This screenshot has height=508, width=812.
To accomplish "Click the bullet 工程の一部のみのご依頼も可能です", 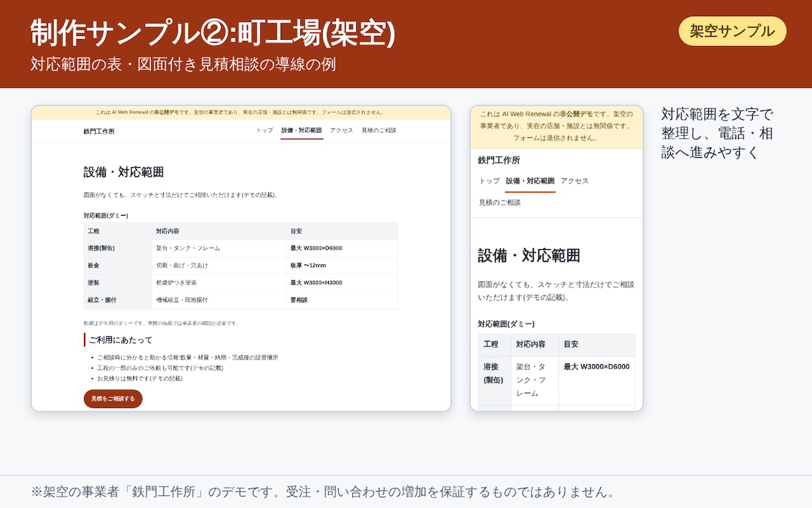I will pyautogui.click(x=160, y=368).
